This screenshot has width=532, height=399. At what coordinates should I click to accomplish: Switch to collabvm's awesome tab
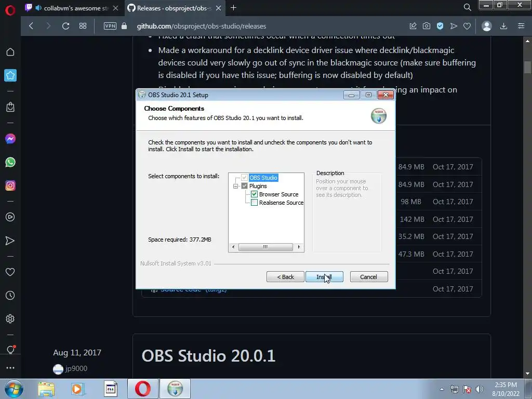(72, 8)
